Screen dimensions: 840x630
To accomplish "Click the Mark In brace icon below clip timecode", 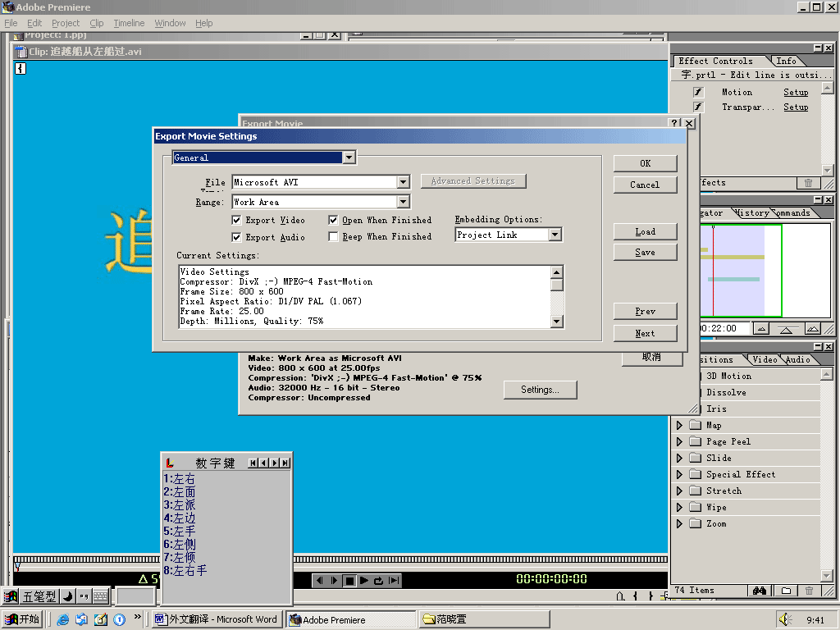I will click(636, 596).
